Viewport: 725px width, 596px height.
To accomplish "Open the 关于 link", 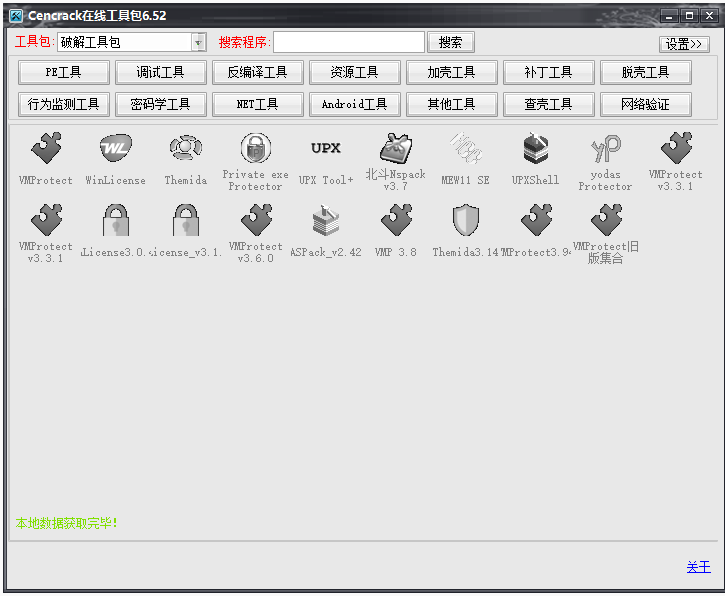I will coord(698,567).
